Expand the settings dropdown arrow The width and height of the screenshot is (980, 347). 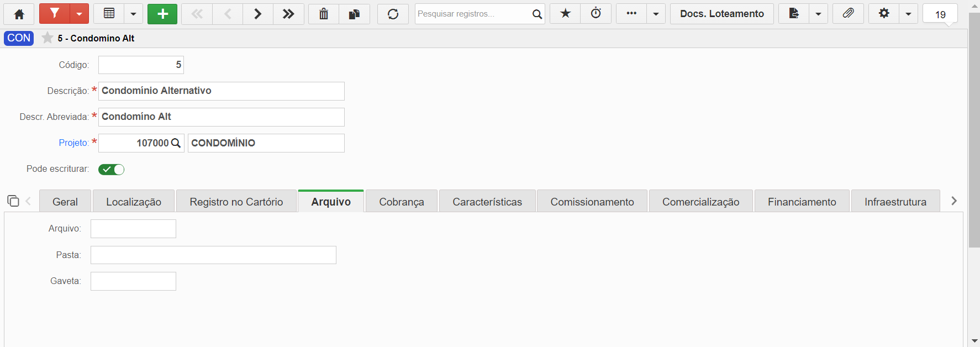click(x=908, y=14)
